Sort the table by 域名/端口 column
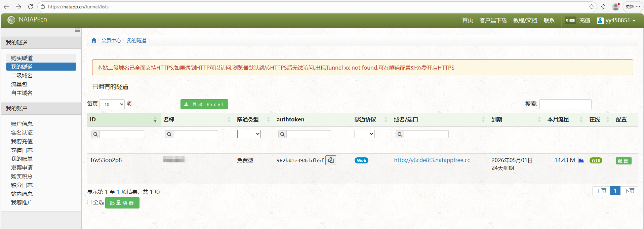The width and height of the screenshot is (644, 229). (483, 120)
